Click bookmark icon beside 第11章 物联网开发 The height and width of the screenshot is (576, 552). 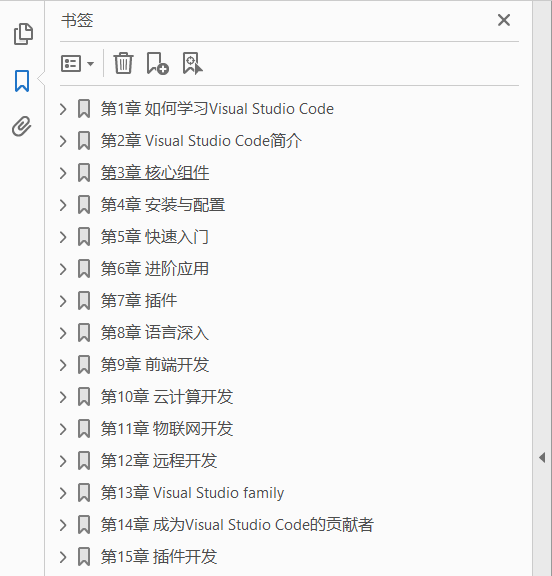point(84,429)
